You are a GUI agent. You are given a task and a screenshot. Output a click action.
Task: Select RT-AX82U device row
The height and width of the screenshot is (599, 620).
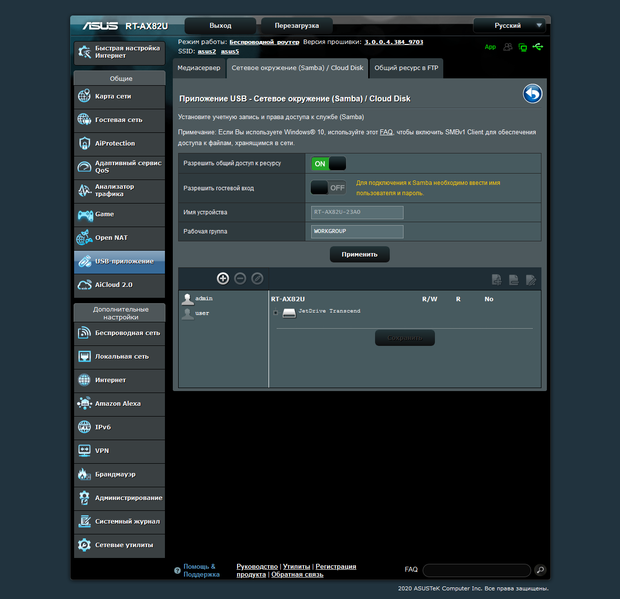(287, 299)
